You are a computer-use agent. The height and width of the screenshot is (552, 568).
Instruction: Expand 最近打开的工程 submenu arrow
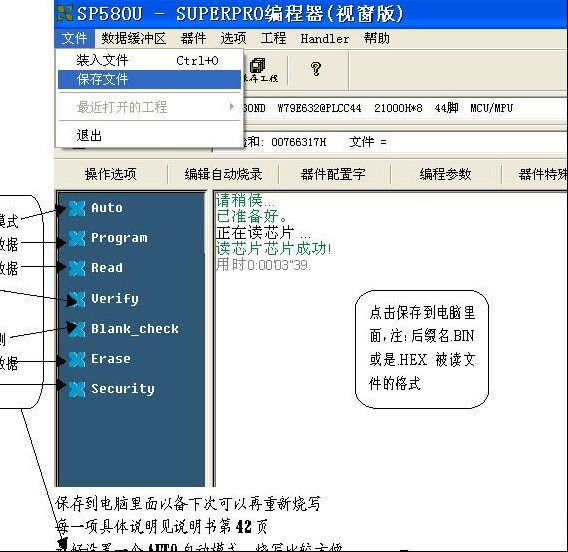(231, 106)
